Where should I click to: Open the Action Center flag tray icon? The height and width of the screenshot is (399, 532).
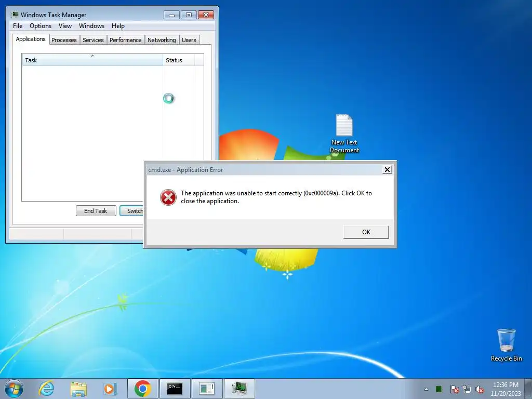click(x=454, y=389)
